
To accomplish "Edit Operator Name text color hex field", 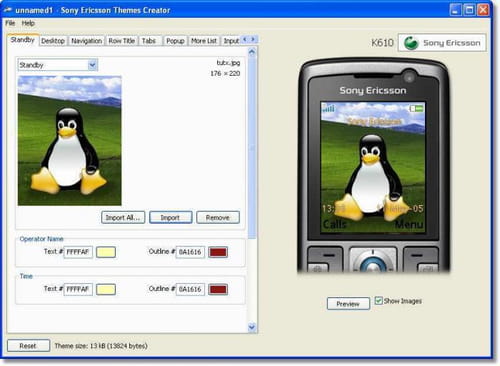I will click(78, 252).
